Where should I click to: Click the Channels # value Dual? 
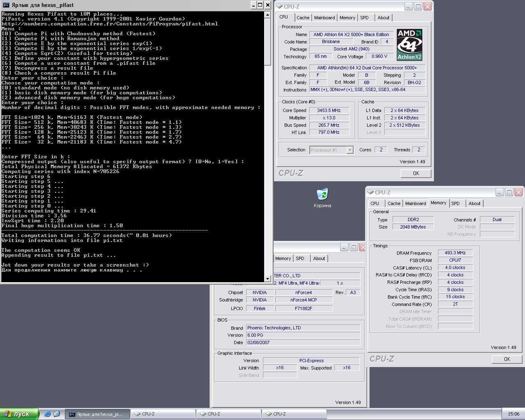click(x=497, y=219)
